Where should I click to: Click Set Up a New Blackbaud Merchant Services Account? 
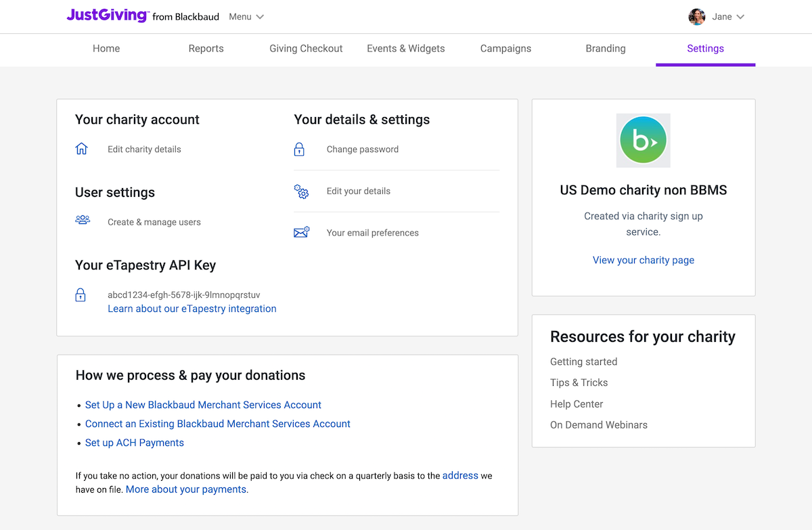tap(203, 405)
